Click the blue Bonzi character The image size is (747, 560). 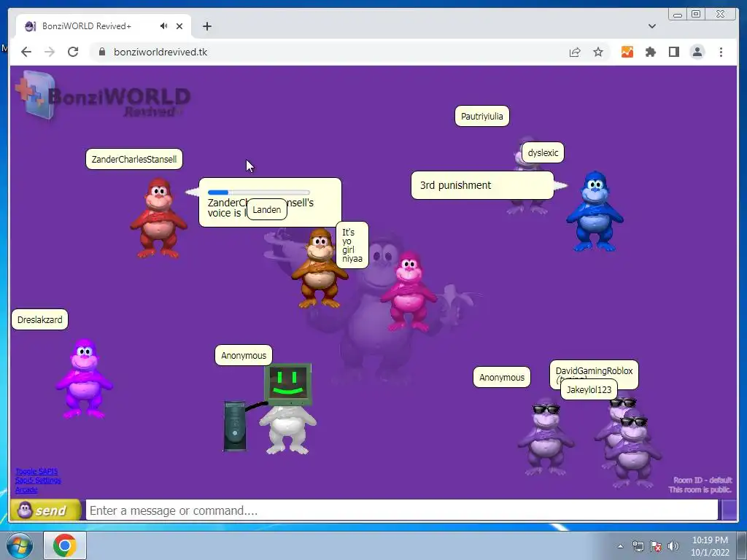pos(595,211)
